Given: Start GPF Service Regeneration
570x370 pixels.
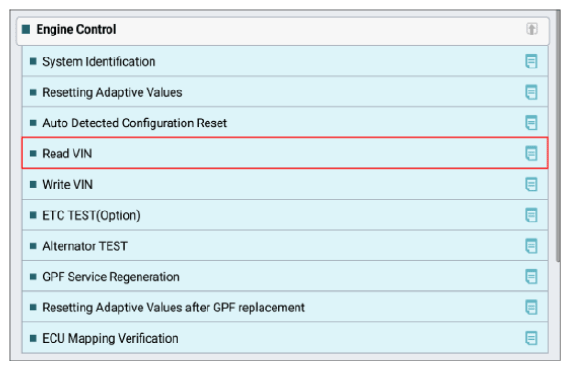Looking at the screenshot, I should pyautogui.click(x=285, y=276).
